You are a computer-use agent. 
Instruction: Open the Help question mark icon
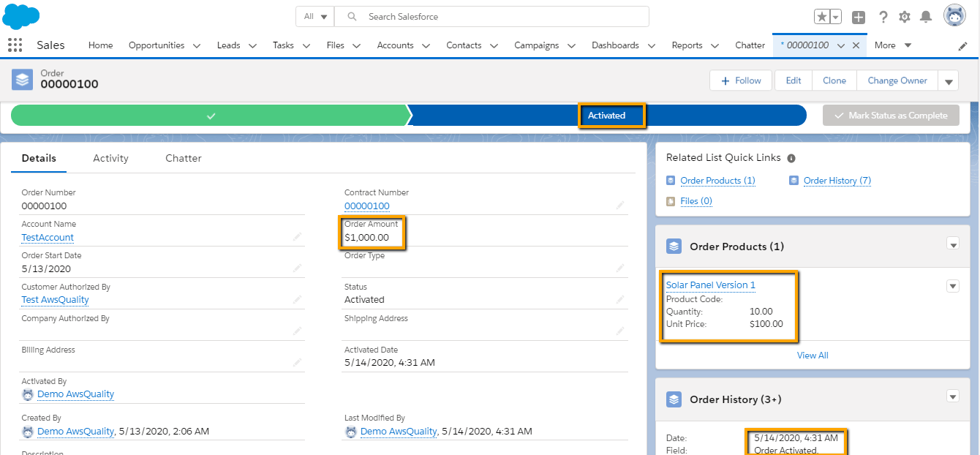point(883,17)
